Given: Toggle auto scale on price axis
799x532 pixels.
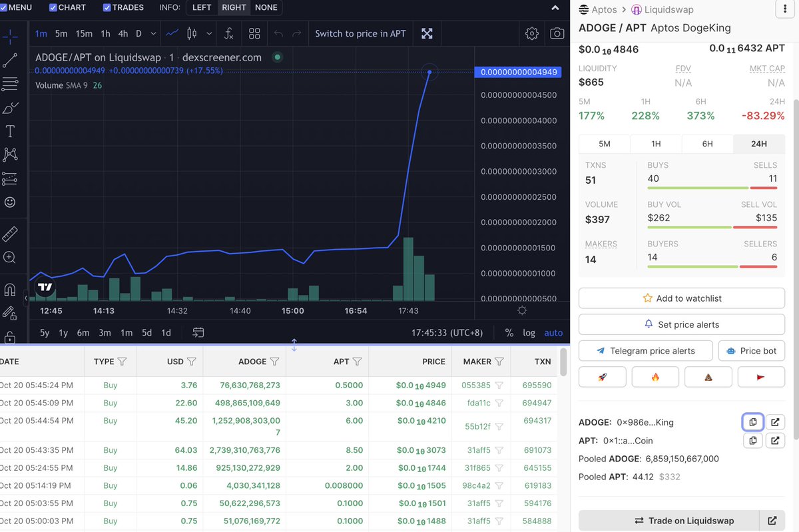Looking at the screenshot, I should [553, 332].
